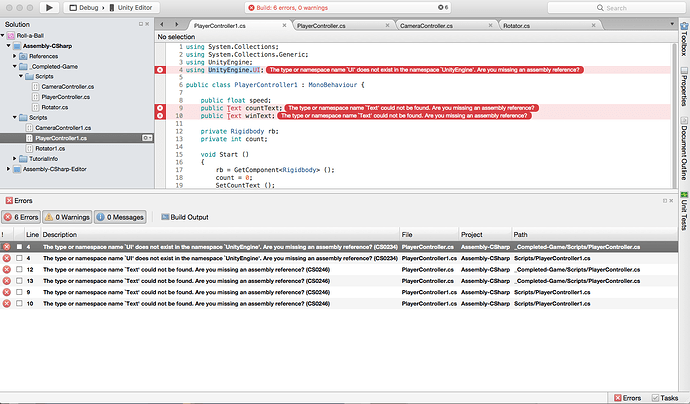Collapse the Scripts folder under _Completed-Game

[x=21, y=77]
